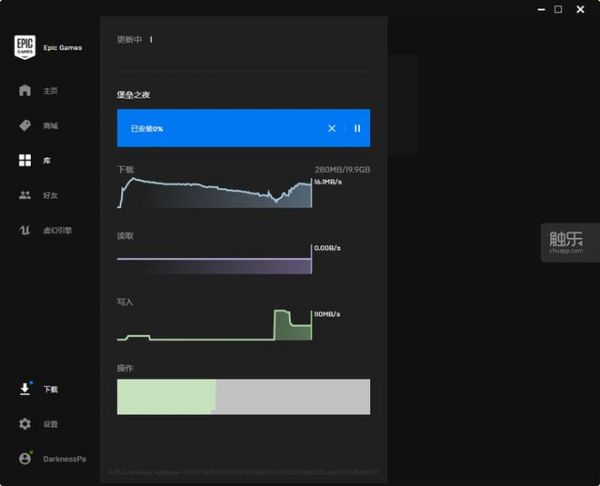Click the 虚幻引擎 Unreal Engine icon
600x486 pixels.
[x=25, y=230]
